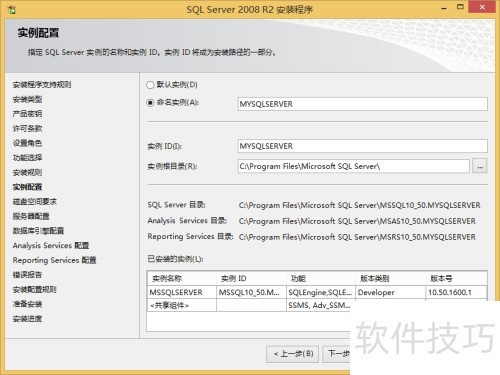Minimize the installer window

[x=444, y=8]
